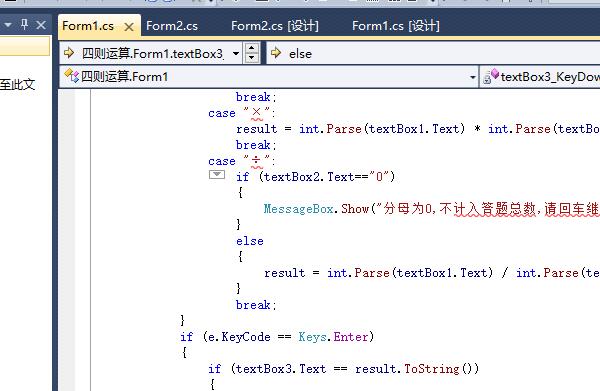Click the case "÷" line in code
Screen dimensions: 600x391
[x=241, y=161]
